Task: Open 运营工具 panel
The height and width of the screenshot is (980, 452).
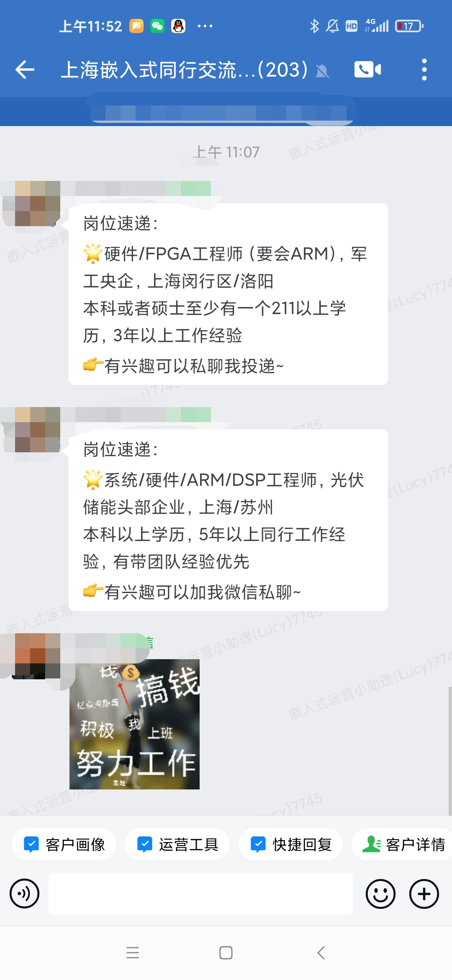Action: (x=177, y=844)
